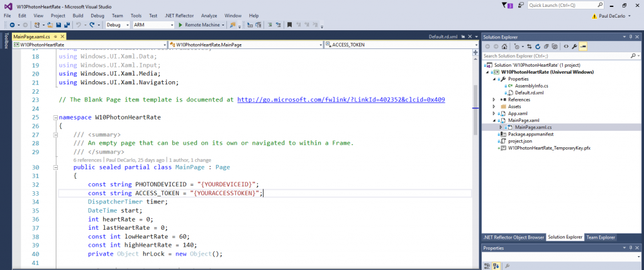The height and width of the screenshot is (270, 644).
Task: Click the '6 references' CodeLens link
Action: (87, 160)
